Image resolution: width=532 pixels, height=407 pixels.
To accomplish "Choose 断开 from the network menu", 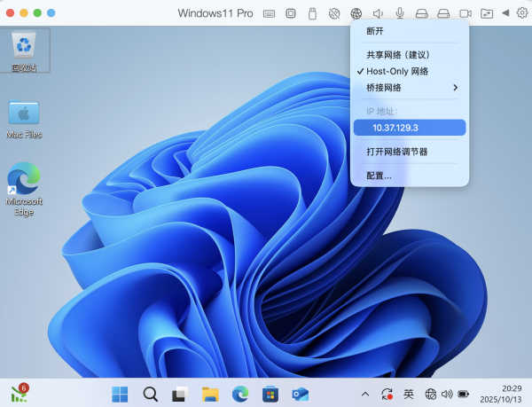I will pos(375,31).
